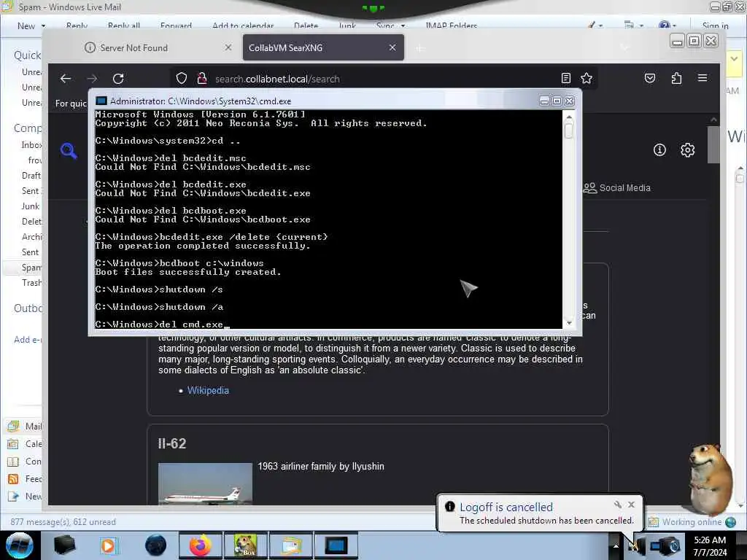Switch to Feeds view in Live Mail
This screenshot has height=560, width=747.
25,479
